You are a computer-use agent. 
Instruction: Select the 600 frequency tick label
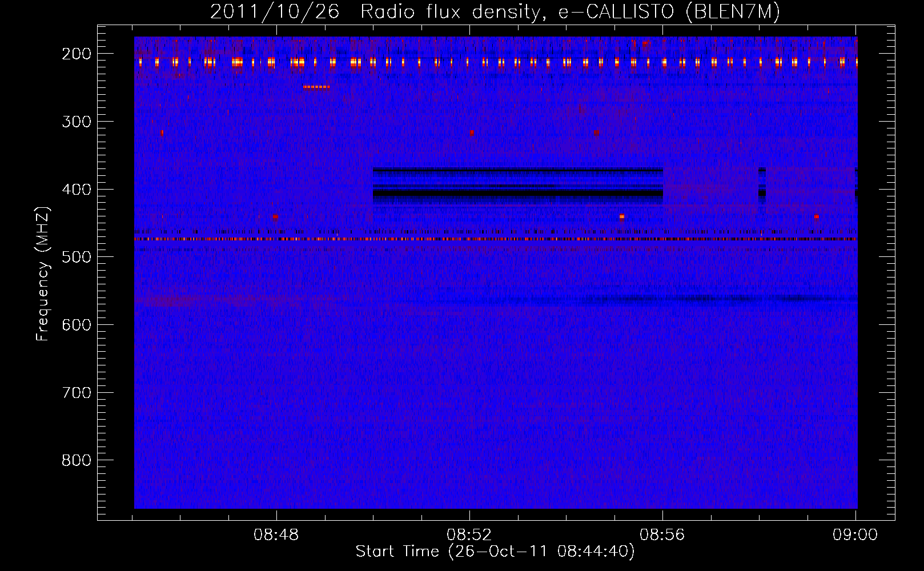(x=77, y=325)
